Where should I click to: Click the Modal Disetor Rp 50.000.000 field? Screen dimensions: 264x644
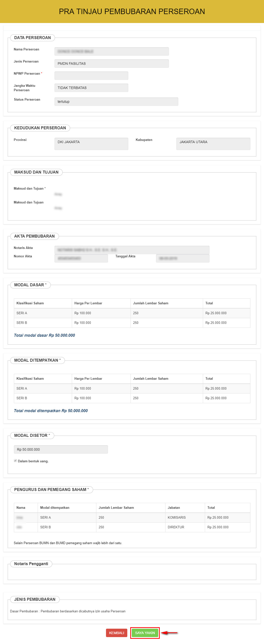61,449
